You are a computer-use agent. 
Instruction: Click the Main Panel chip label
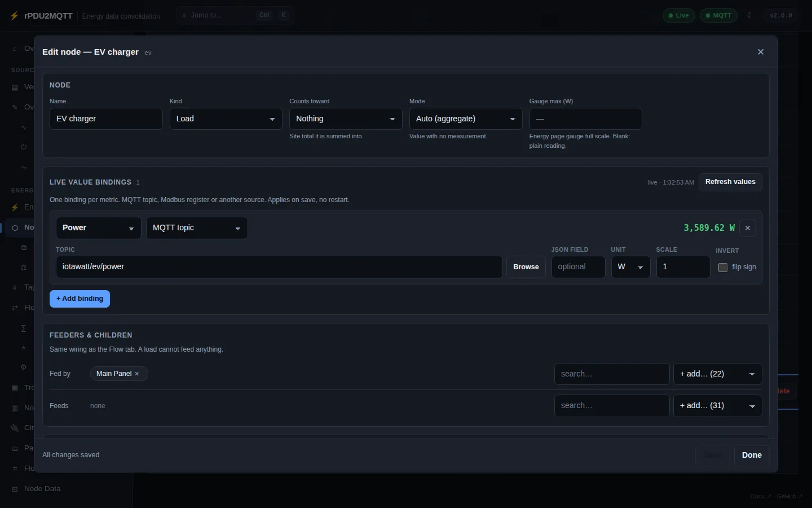114,374
